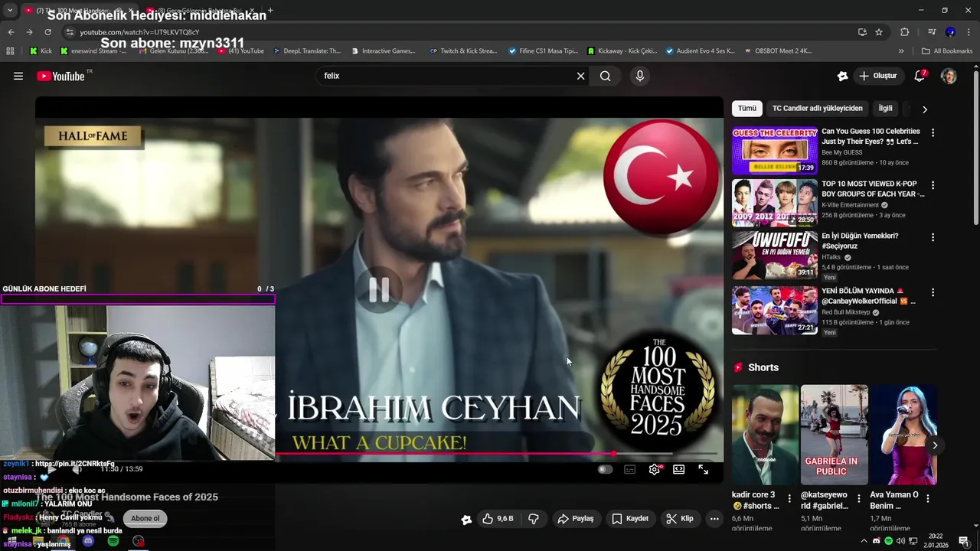Select 'TC Candler adlı yükleyiciden' chip
980x551 pixels.
click(817, 109)
